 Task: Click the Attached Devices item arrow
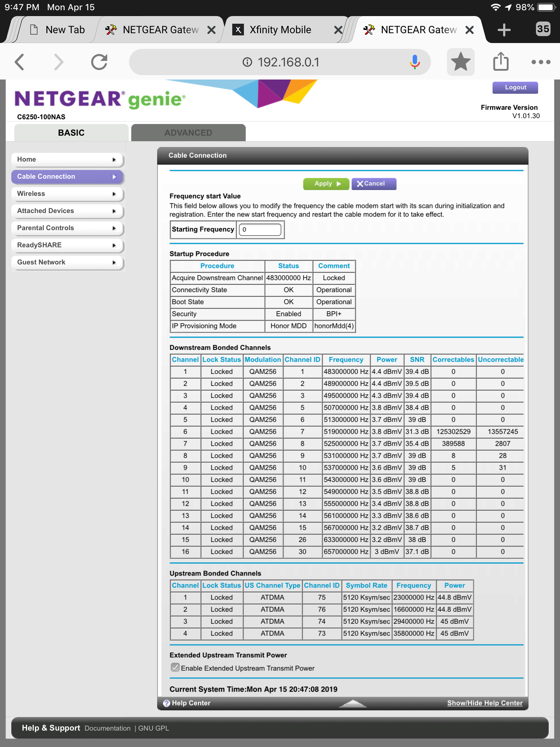coord(114,211)
